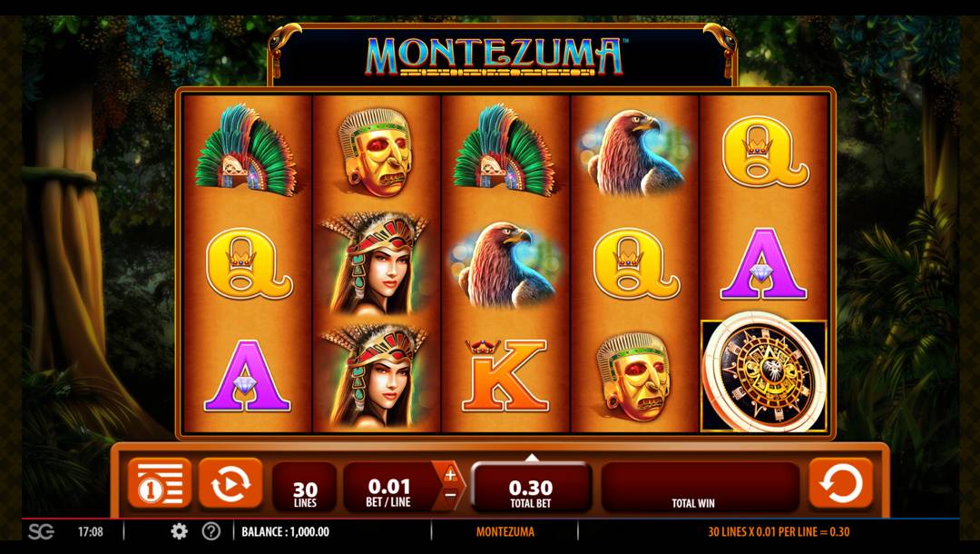Click the Balance 1,000.00 readout
This screenshot has width=980, height=554.
286,531
